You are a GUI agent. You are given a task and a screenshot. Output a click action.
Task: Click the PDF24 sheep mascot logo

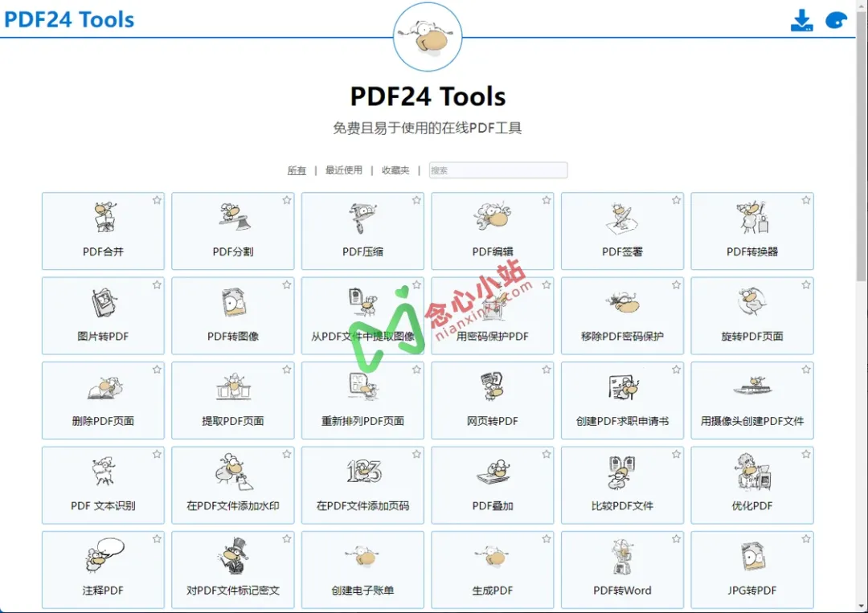pyautogui.click(x=428, y=37)
